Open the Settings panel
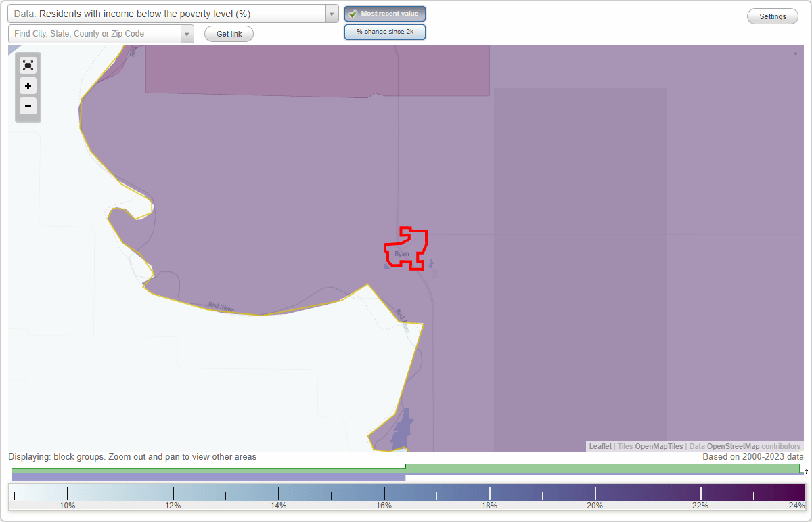The height and width of the screenshot is (522, 812). coord(772,16)
